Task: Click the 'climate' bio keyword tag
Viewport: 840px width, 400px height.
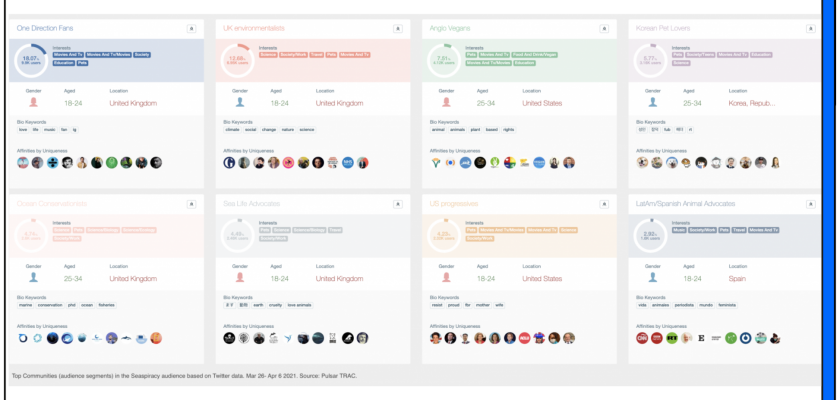Action: 232,129
